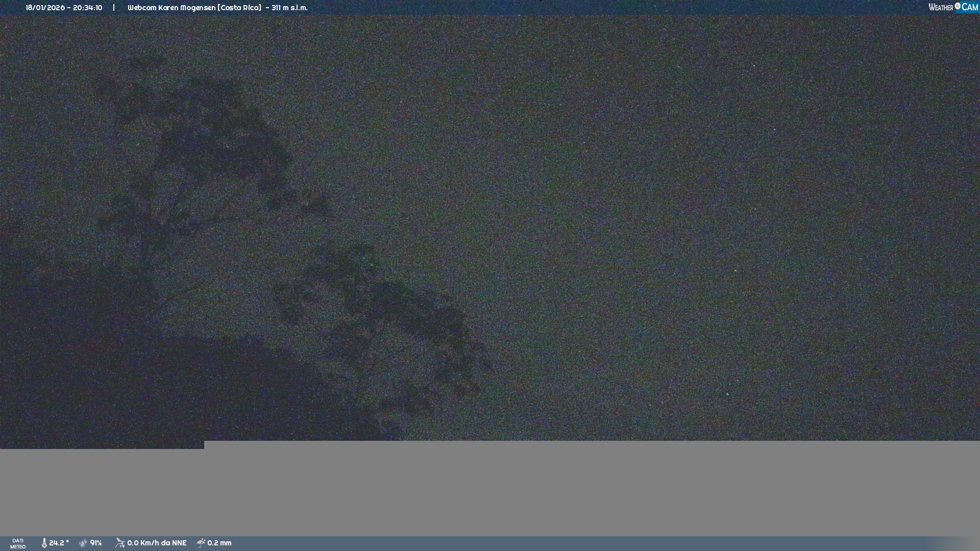
Task: Click the vertical separator after timestamp
Action: tap(114, 8)
